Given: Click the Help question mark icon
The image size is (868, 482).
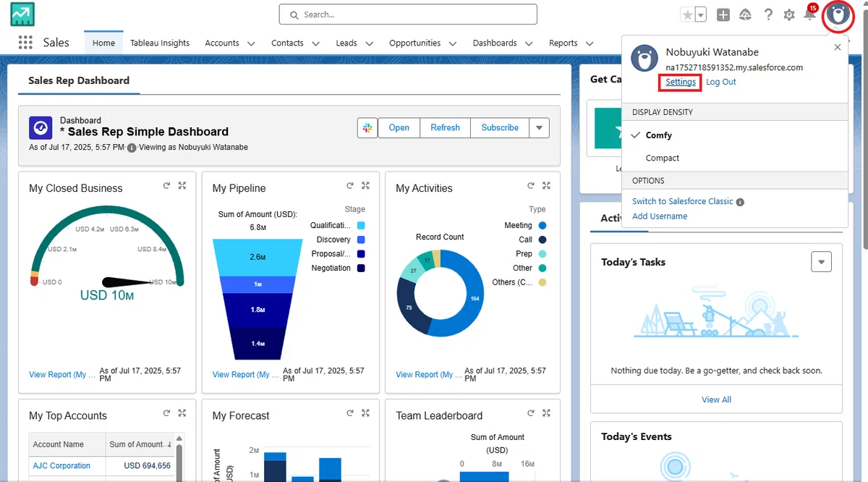Looking at the screenshot, I should point(768,14).
